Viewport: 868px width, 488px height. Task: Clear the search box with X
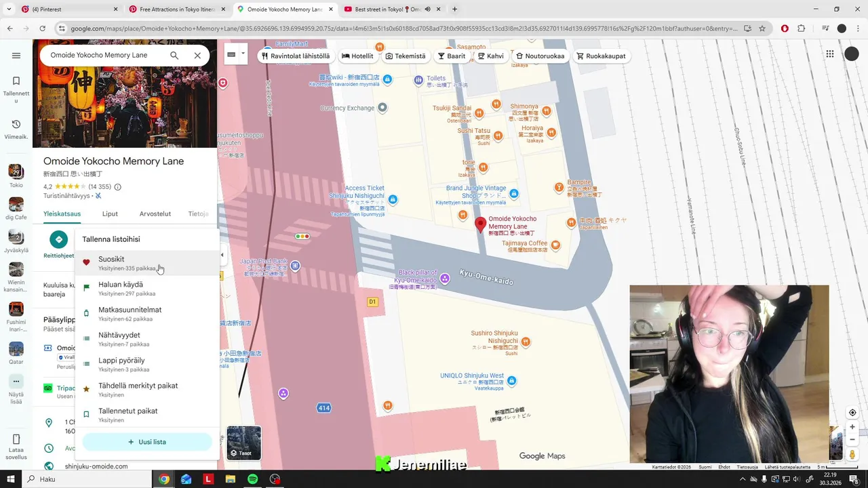197,56
